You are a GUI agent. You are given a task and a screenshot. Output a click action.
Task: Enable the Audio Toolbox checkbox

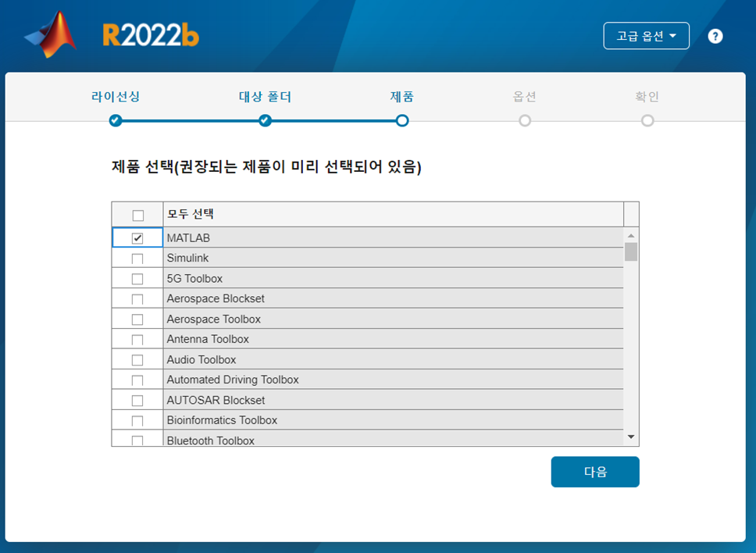click(137, 359)
